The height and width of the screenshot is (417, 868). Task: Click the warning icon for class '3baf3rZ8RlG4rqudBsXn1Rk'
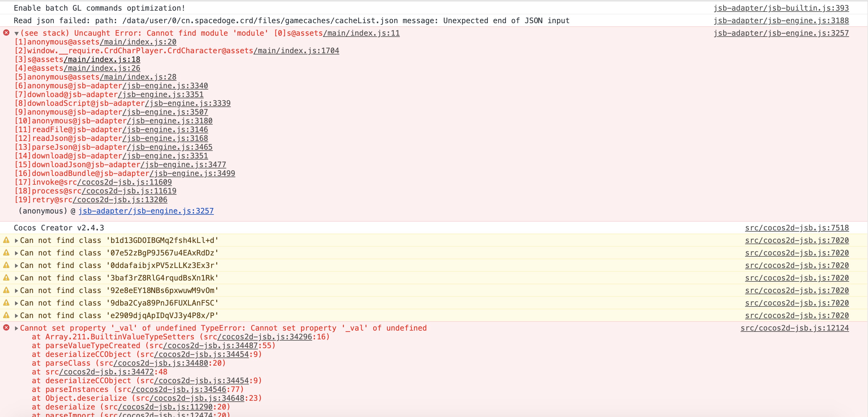click(x=6, y=277)
